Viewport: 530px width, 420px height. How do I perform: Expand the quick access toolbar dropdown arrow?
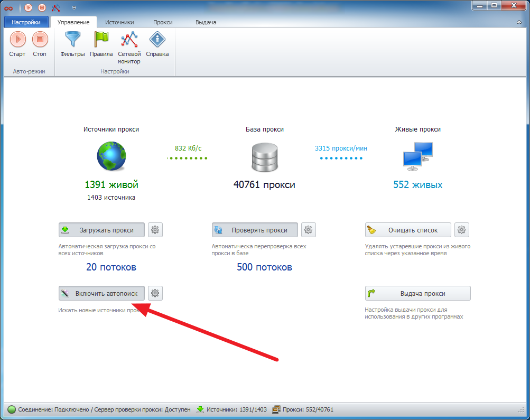click(74, 7)
